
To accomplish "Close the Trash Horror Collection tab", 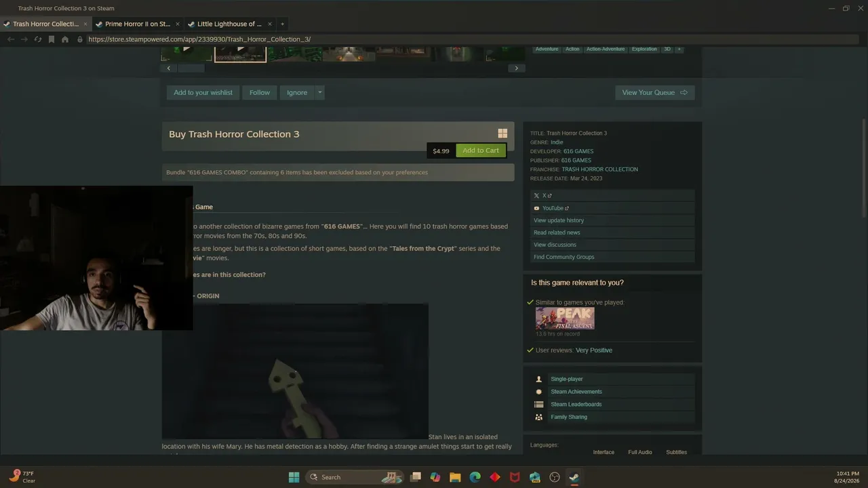I will (85, 24).
